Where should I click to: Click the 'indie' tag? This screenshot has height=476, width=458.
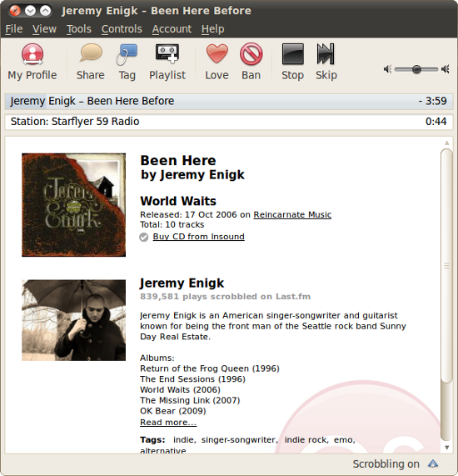(184, 440)
